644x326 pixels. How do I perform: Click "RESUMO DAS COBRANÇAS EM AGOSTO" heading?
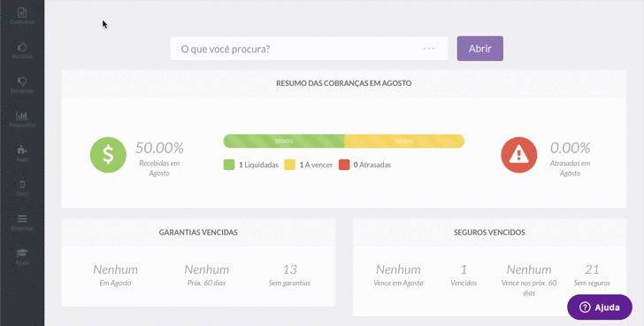point(344,83)
